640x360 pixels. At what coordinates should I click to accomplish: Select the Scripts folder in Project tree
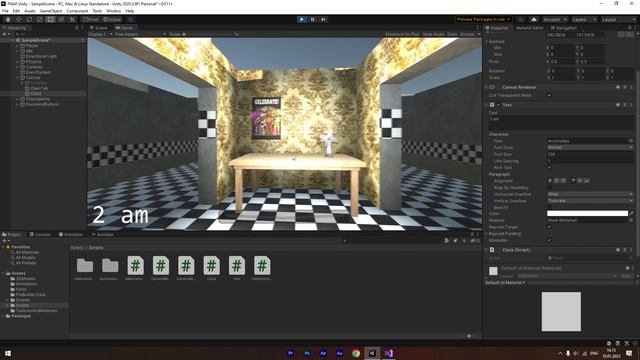22,305
